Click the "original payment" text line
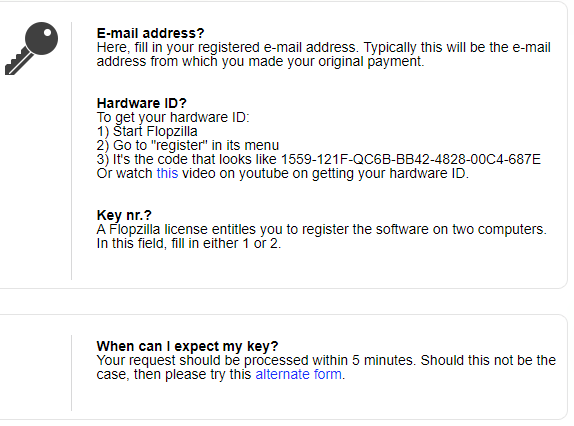This screenshot has height=426, width=574. (x=260, y=61)
